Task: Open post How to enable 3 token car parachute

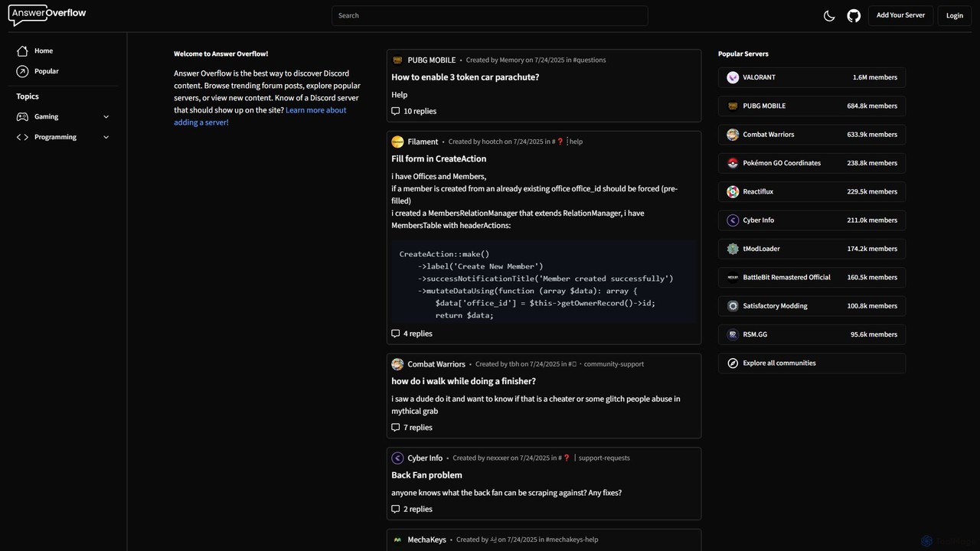Action: [x=465, y=77]
